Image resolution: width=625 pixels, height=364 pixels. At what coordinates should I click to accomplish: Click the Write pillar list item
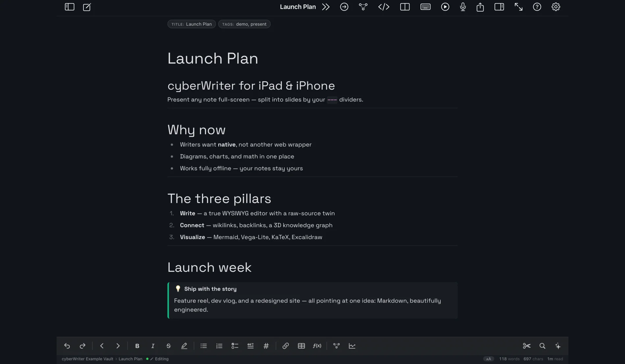coord(257,213)
